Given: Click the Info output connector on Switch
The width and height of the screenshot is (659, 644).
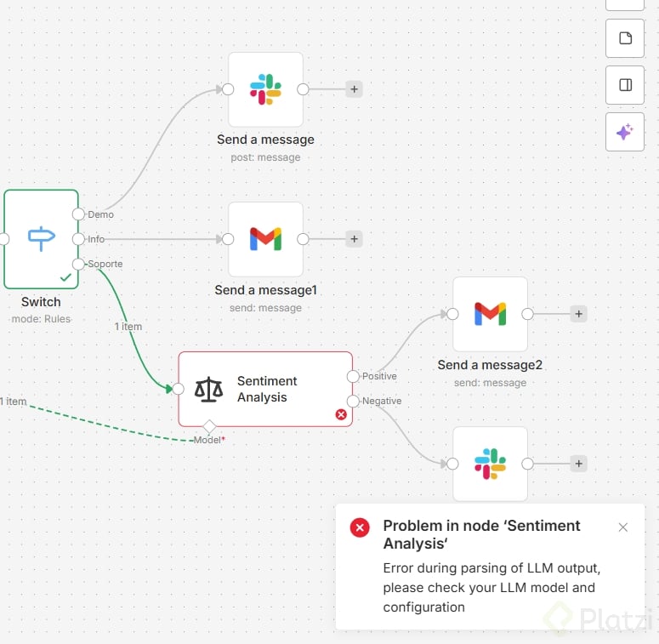Looking at the screenshot, I should tap(78, 239).
